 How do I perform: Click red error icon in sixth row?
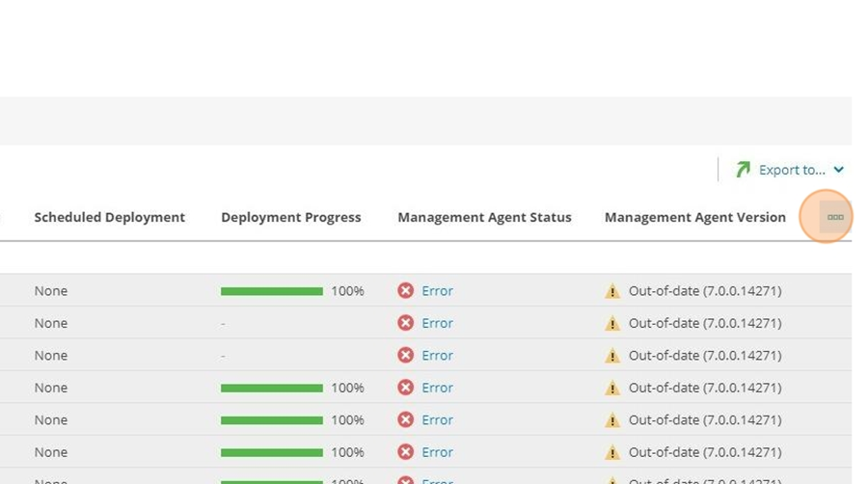(x=405, y=452)
